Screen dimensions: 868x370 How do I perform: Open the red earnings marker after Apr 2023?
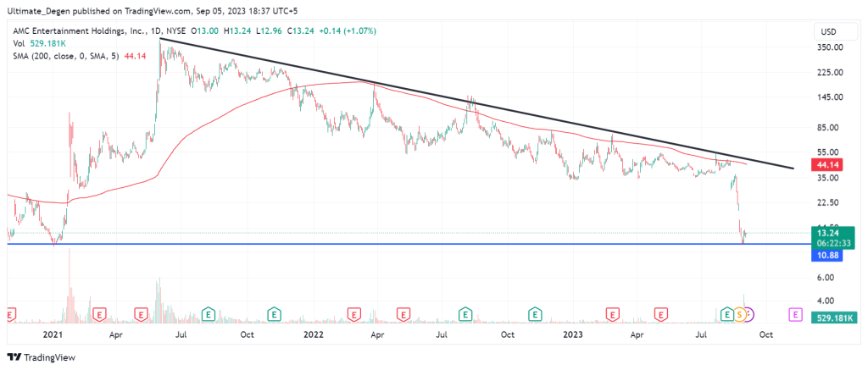[660, 315]
